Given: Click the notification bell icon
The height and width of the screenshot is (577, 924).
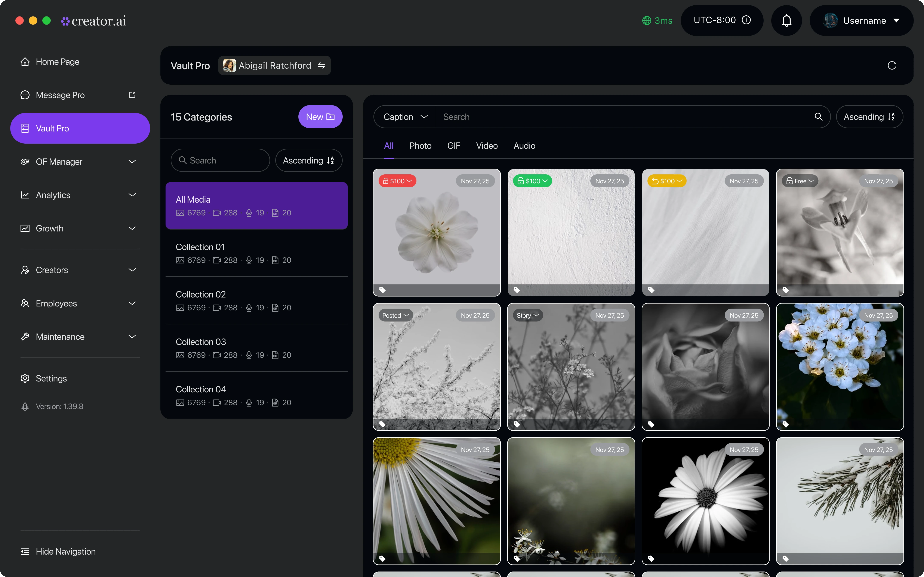Looking at the screenshot, I should pyautogui.click(x=786, y=21).
